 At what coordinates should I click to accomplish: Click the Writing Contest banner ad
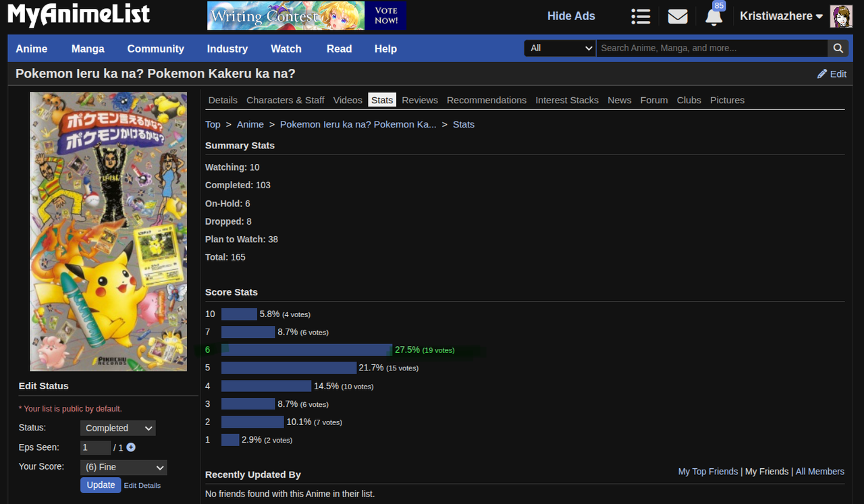click(307, 16)
